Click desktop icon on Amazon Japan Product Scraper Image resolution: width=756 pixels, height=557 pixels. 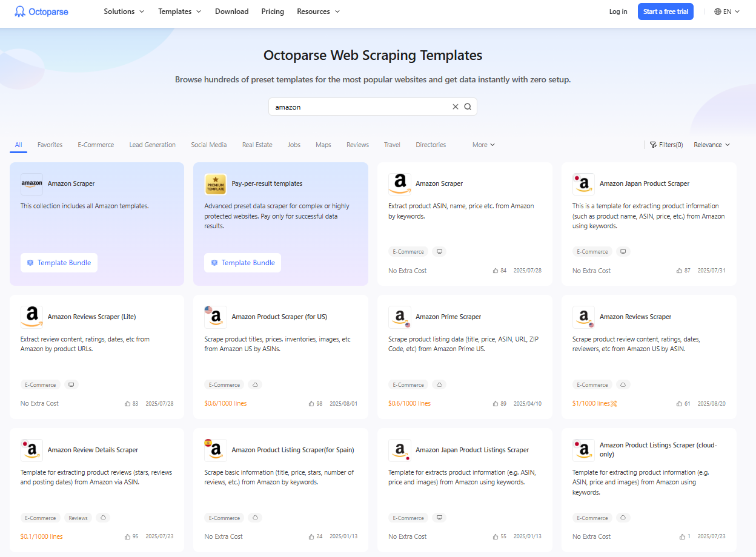(623, 251)
